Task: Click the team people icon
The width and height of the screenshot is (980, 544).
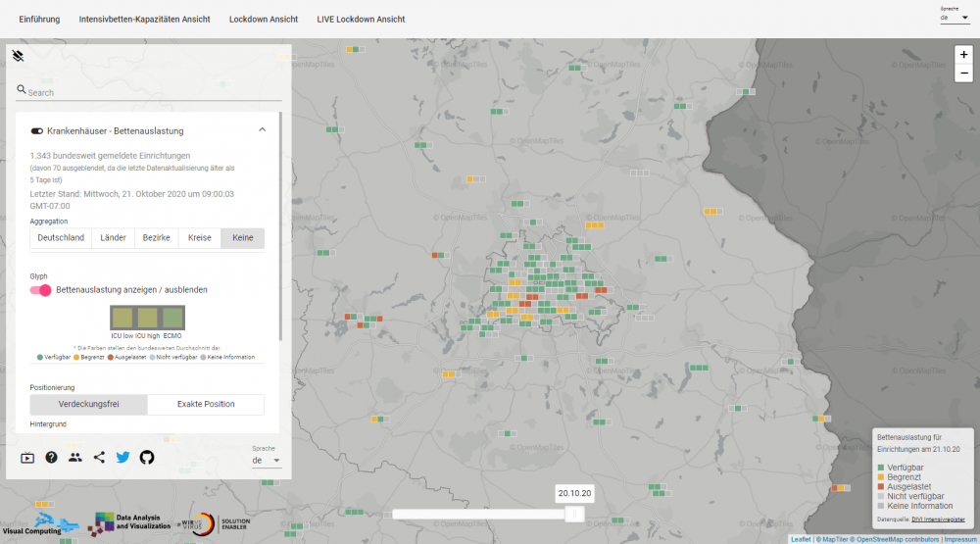Action: tap(75, 457)
